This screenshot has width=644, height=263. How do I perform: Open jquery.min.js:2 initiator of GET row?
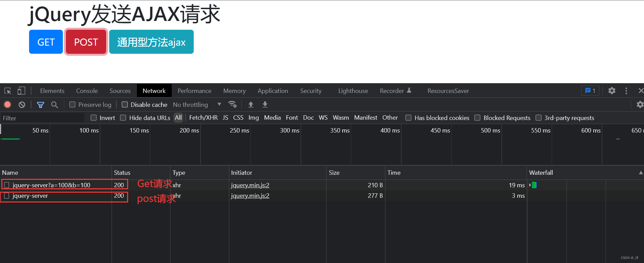tap(250, 185)
